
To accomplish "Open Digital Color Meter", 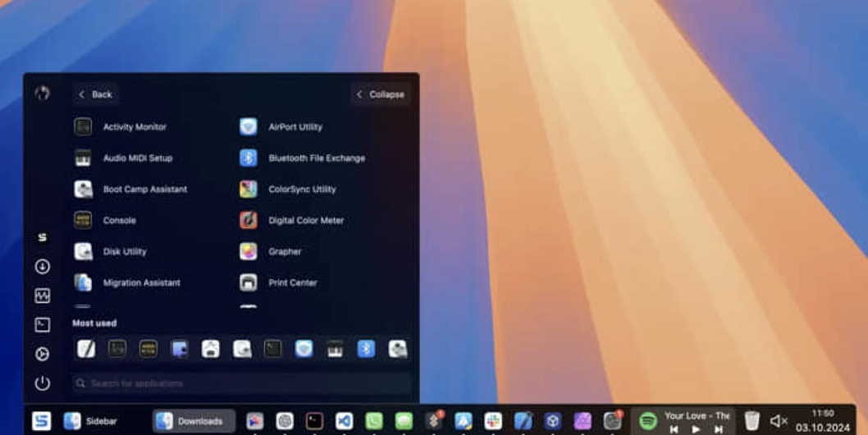I will [305, 221].
